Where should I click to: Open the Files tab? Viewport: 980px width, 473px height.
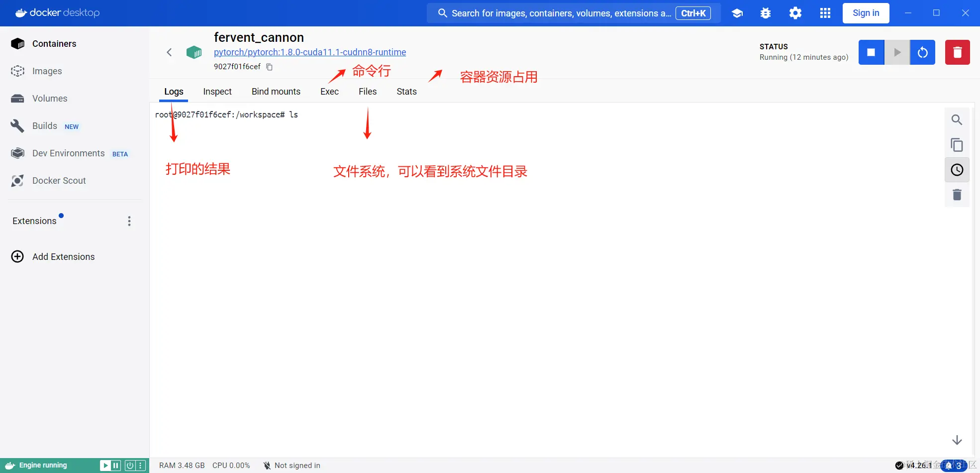(x=368, y=92)
